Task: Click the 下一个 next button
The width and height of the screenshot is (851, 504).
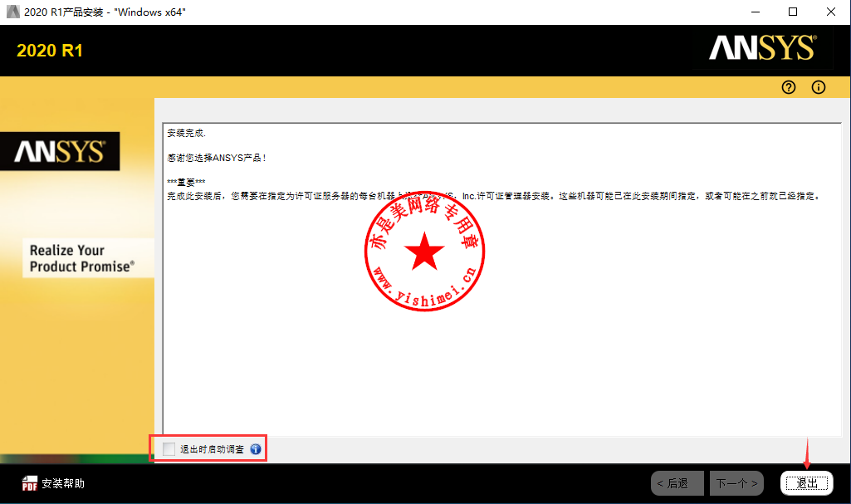Action: point(736,483)
